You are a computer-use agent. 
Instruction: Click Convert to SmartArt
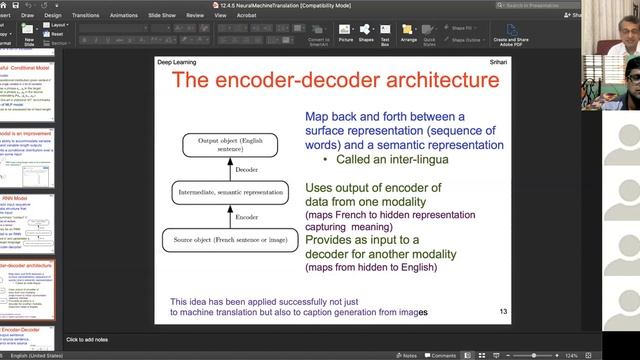pos(318,35)
